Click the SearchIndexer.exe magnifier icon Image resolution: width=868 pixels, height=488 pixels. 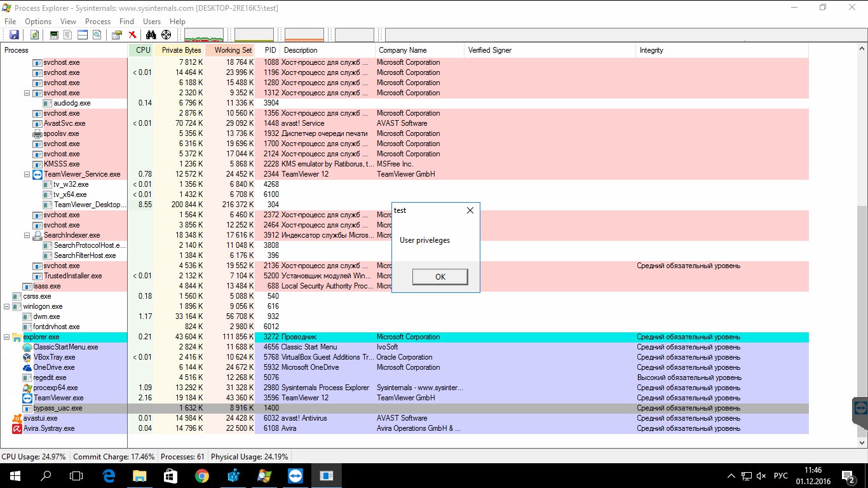coord(37,235)
